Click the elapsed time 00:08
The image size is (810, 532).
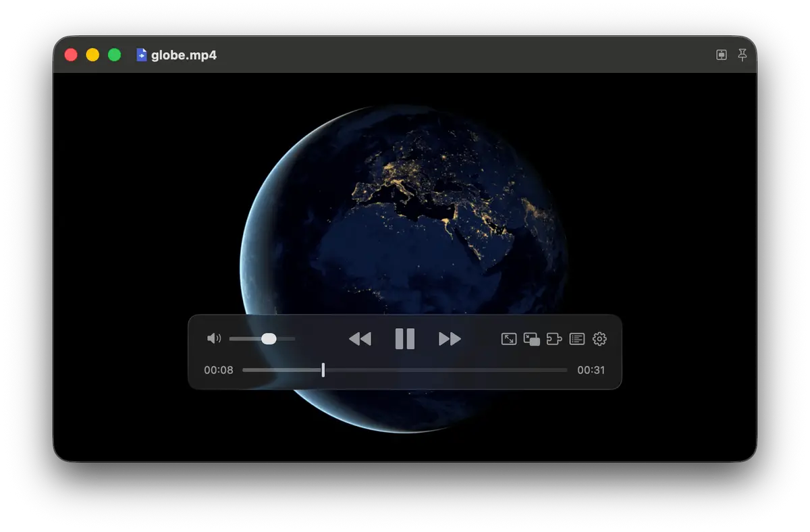pos(219,370)
